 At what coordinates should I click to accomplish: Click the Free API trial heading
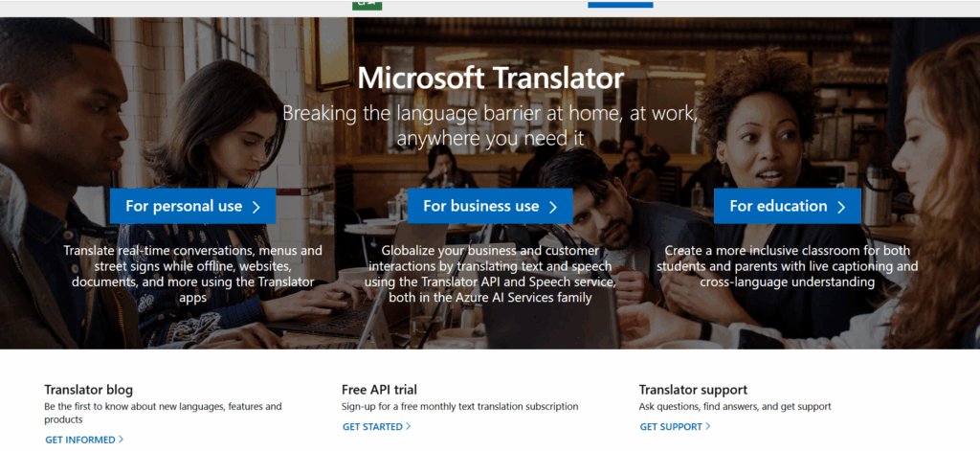point(379,390)
